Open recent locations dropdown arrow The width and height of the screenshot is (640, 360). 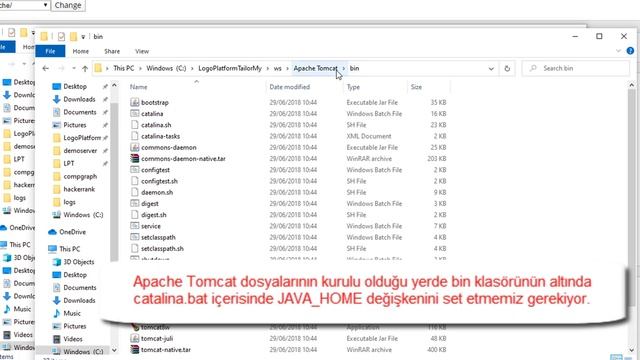(74, 68)
